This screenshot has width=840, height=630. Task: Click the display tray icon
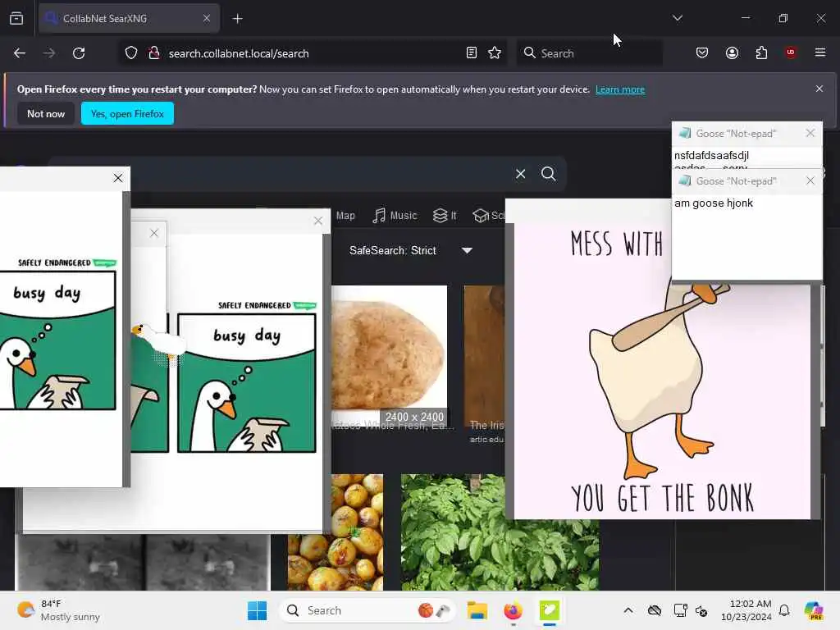coord(680,610)
